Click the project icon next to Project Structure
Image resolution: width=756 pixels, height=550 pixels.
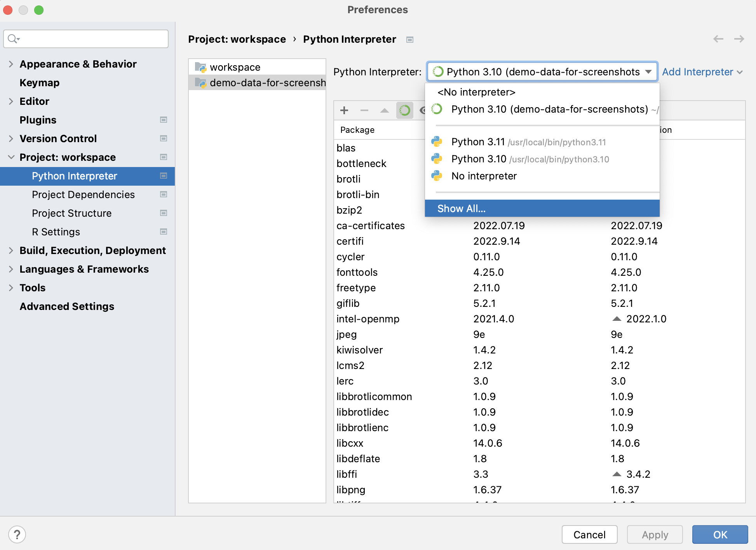point(164,213)
